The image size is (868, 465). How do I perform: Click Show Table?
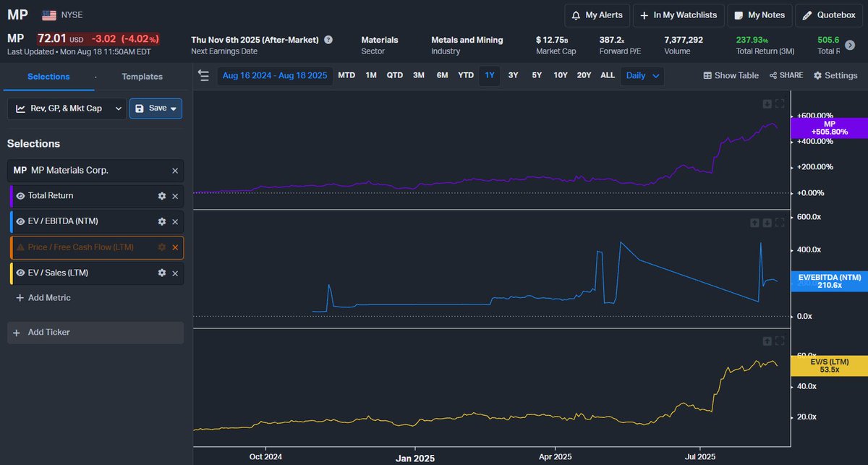click(731, 75)
